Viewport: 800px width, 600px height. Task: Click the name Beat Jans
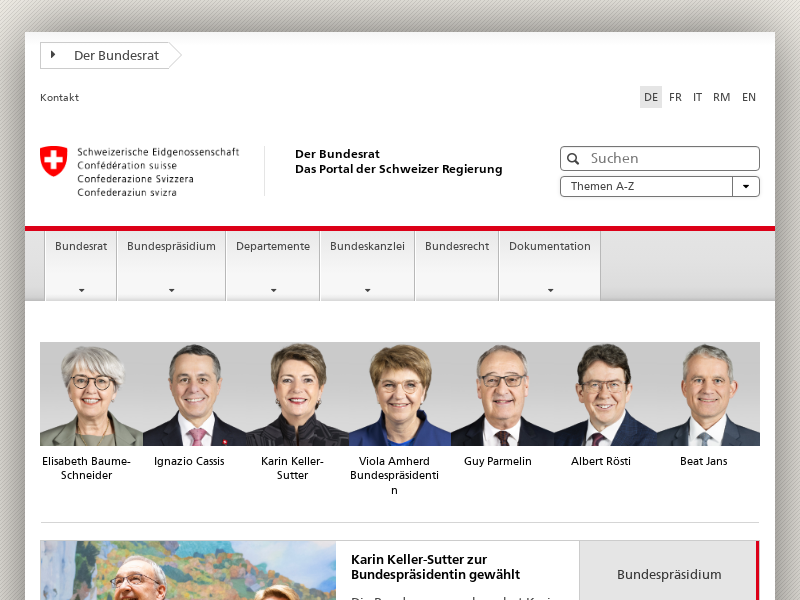704,461
